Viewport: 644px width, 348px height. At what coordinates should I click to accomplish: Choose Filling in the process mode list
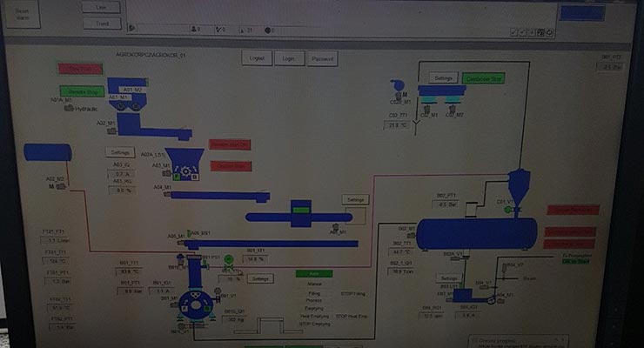(314, 293)
